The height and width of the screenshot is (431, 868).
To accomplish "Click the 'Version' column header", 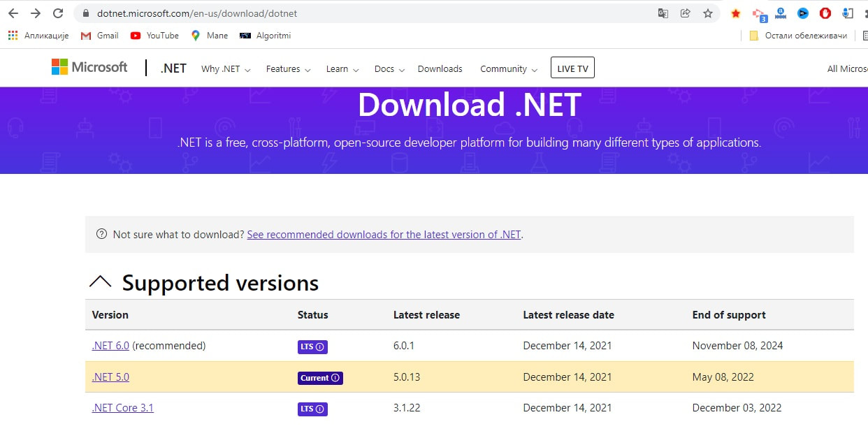I will click(x=110, y=315).
